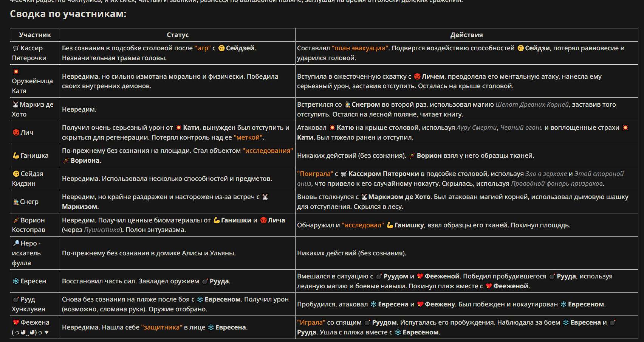Click italic text Шепот Древних Корней
This screenshot has width=644, height=342.
[532, 104]
